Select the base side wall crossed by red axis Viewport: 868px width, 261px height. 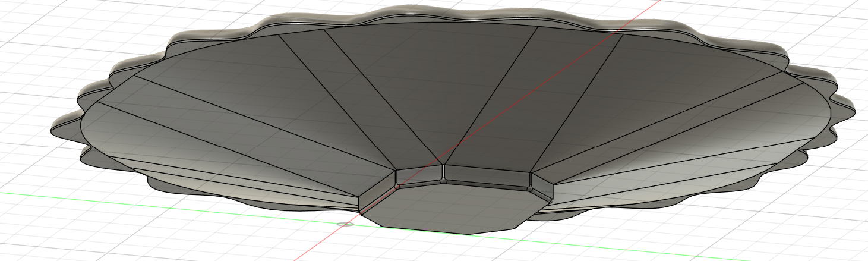coord(419,175)
